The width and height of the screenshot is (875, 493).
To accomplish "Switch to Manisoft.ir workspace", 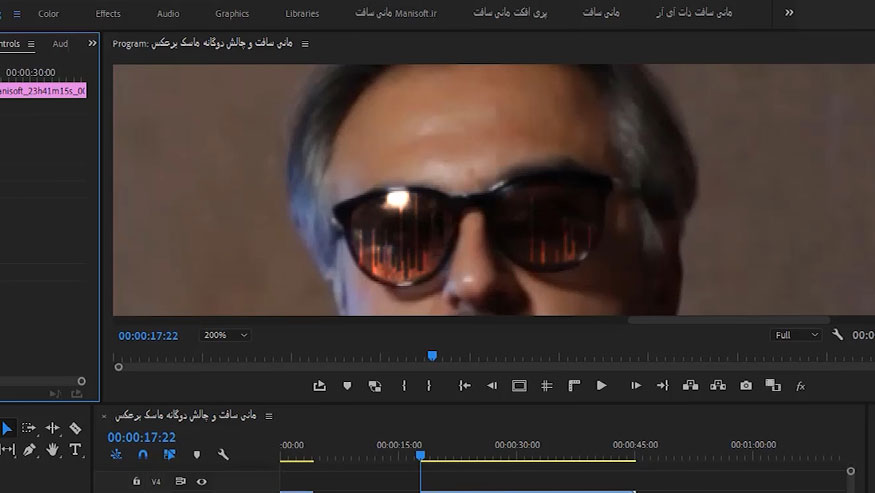I will click(x=396, y=13).
